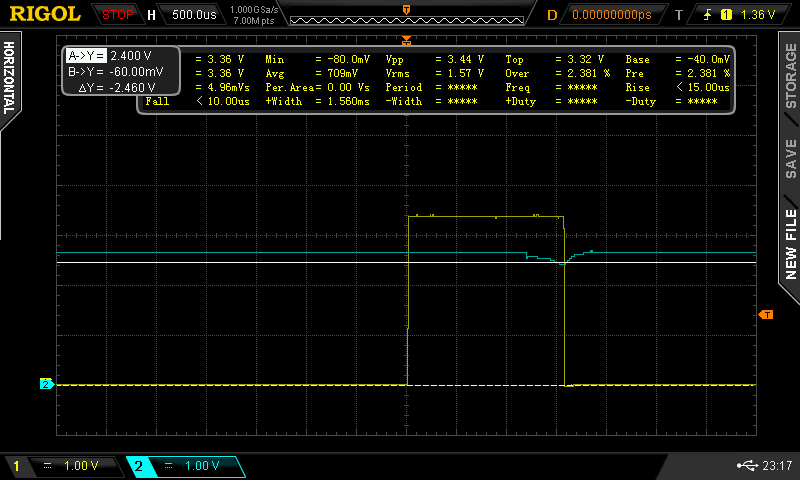Click the B->Y = -60.00mV cursor readout
Image resolution: width=800 pixels, height=480 pixels.
(x=116, y=71)
